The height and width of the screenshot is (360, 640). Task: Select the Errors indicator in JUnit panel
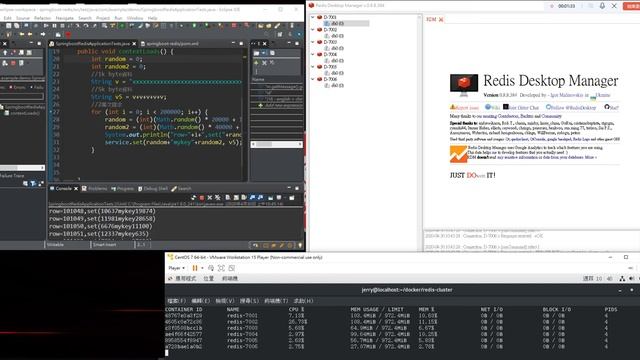pos(18,87)
